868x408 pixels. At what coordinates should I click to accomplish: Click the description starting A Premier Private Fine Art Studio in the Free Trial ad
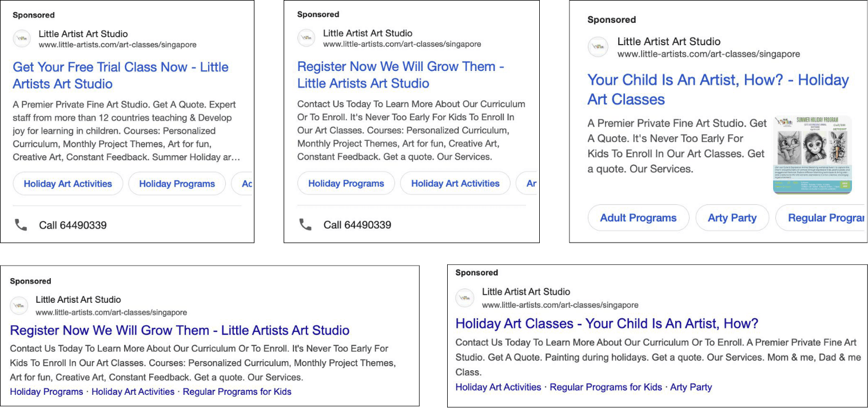pyautogui.click(x=126, y=130)
